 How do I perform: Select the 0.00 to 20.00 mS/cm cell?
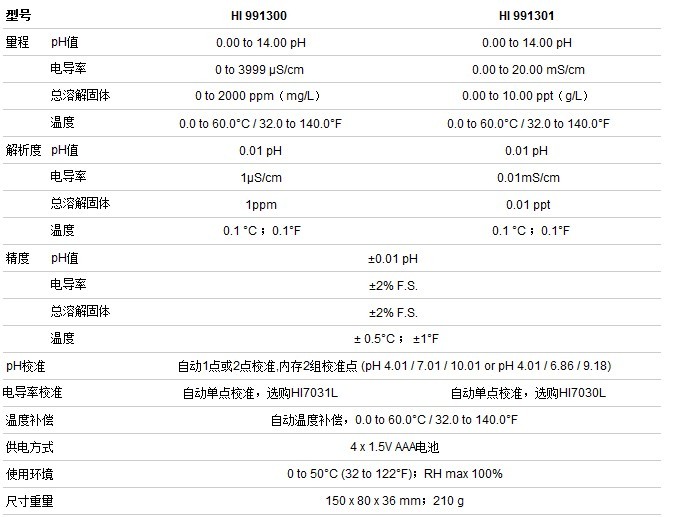click(x=528, y=70)
